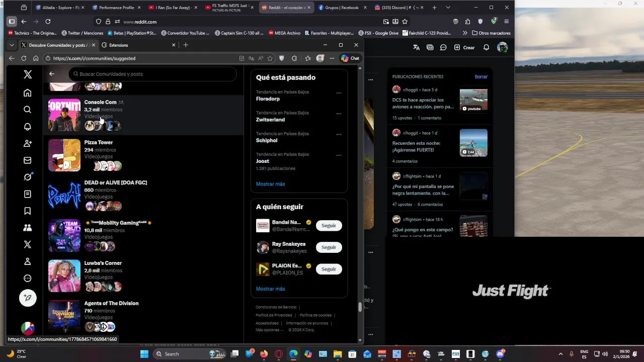644x362 pixels.
Task: Open Reddit user avatar menu
Action: click(x=502, y=47)
